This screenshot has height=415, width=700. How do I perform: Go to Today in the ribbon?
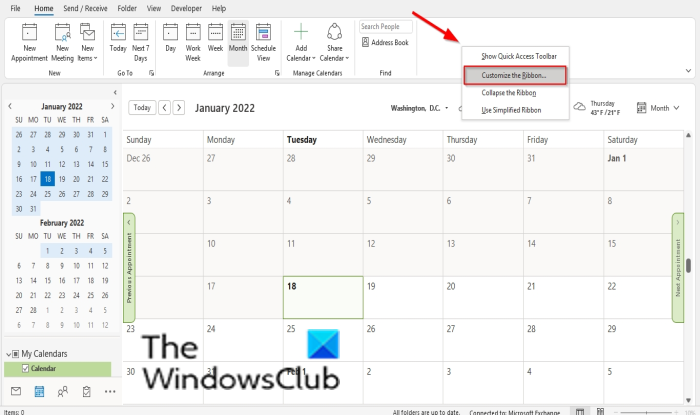(118, 38)
